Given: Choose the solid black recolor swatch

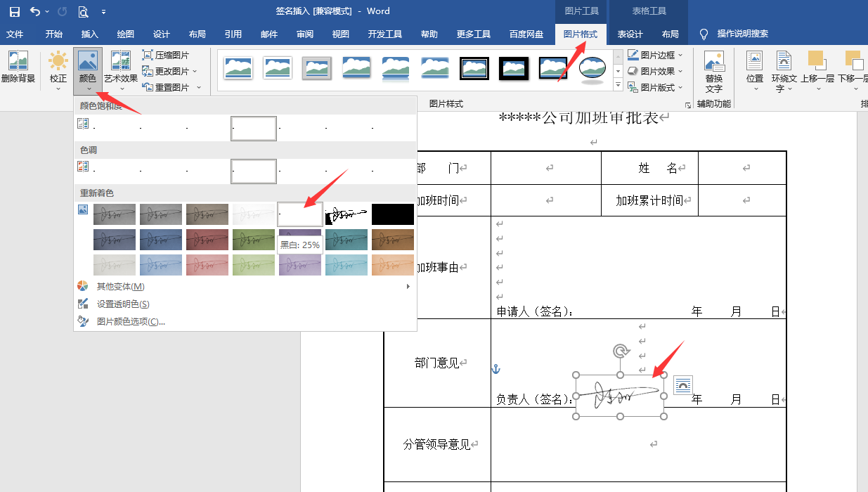Looking at the screenshot, I should (393, 214).
